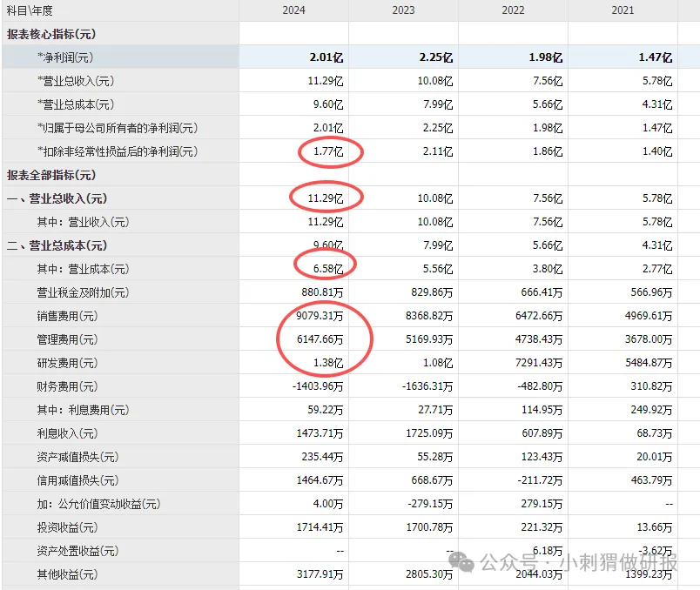Click the 二、营业总成本(元) row label
The height and width of the screenshot is (590, 700).
57,245
